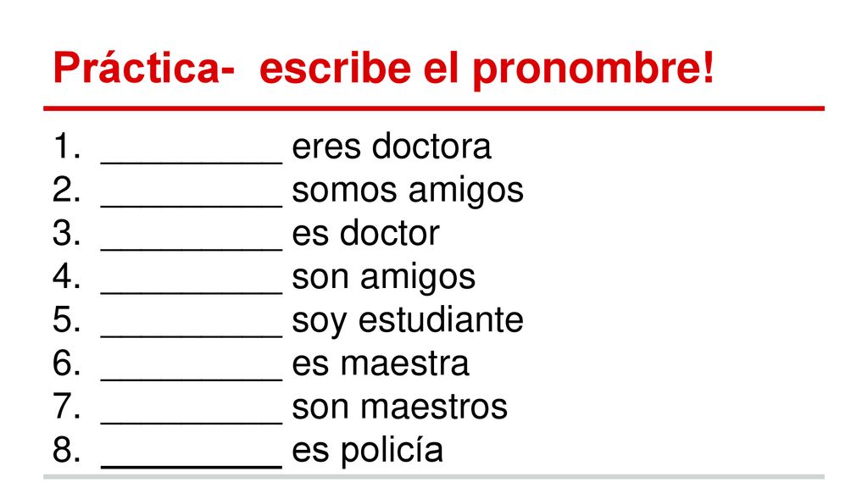This screenshot has width=868, height=488.
Task: Select the text 'son maestros'
Action: point(400,407)
